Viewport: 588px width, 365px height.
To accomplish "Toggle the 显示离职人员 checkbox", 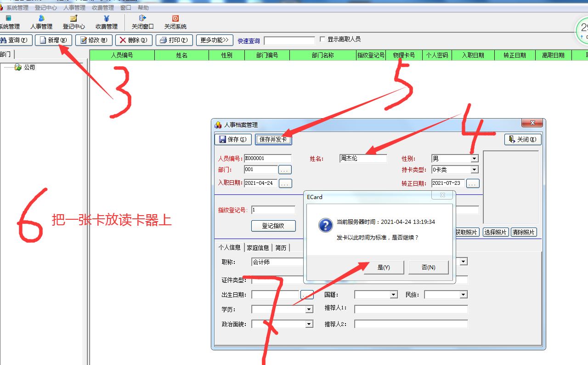I will [322, 40].
